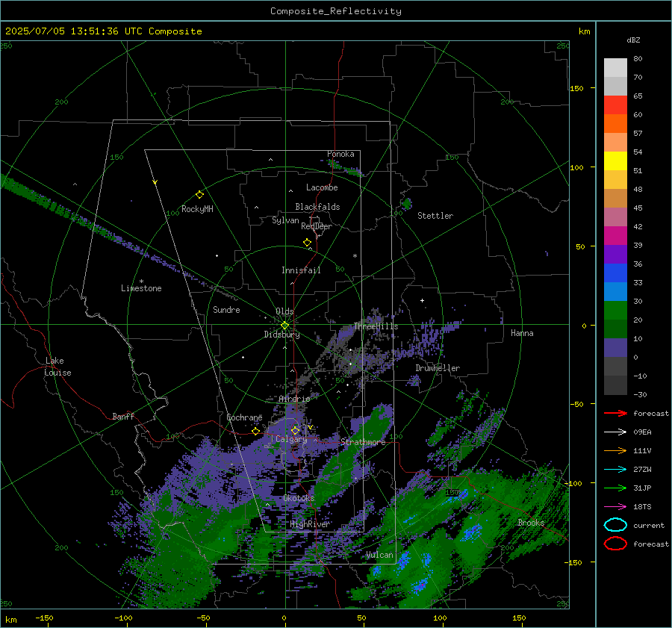Viewport: 672px width, 628px height.
Task: Click the yellow diamond marker near Cochrane
Action: pos(256,431)
